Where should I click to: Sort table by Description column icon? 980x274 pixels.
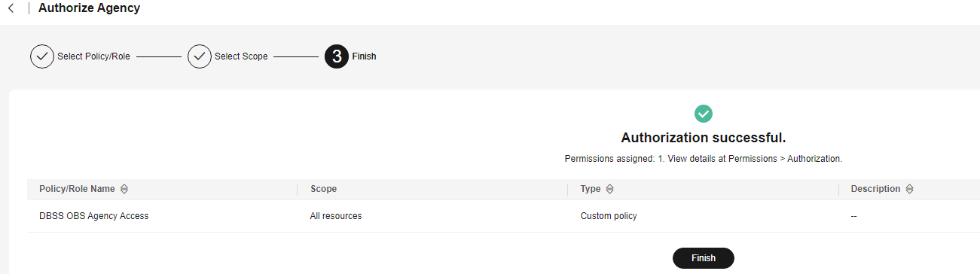tap(909, 189)
